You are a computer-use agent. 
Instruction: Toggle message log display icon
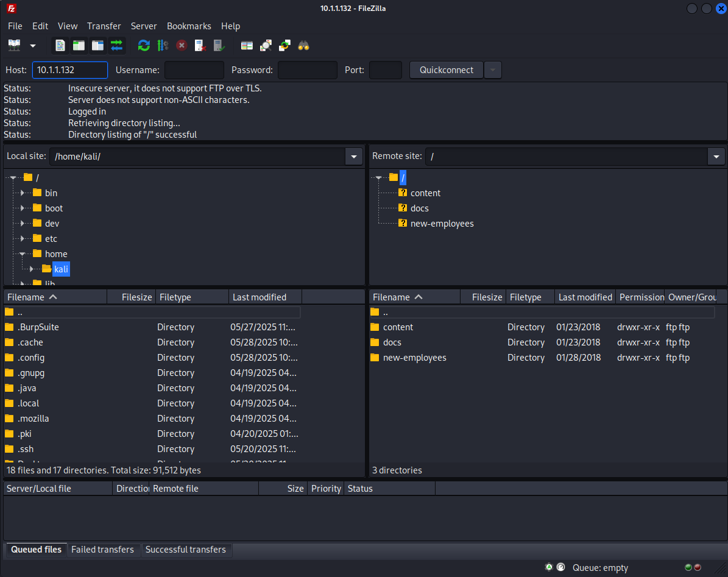click(60, 45)
